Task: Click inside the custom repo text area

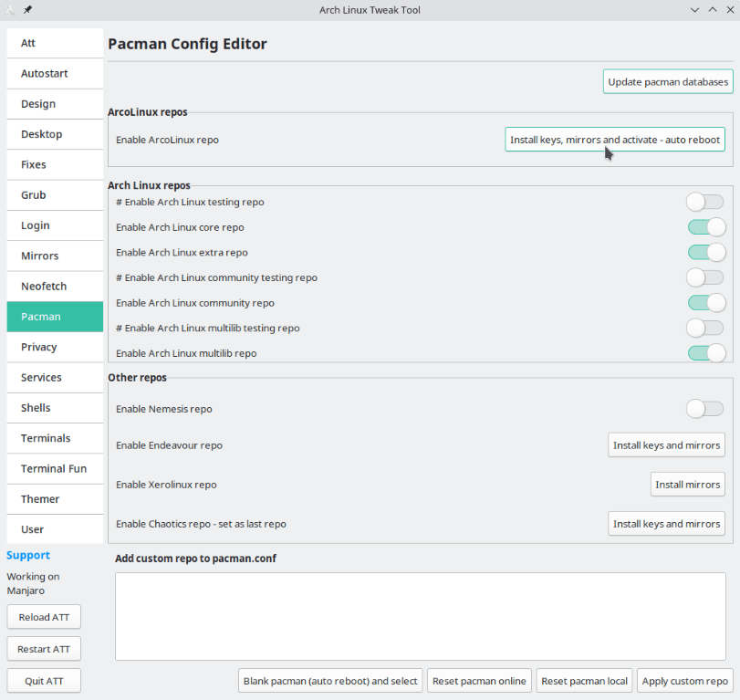Action: point(421,616)
